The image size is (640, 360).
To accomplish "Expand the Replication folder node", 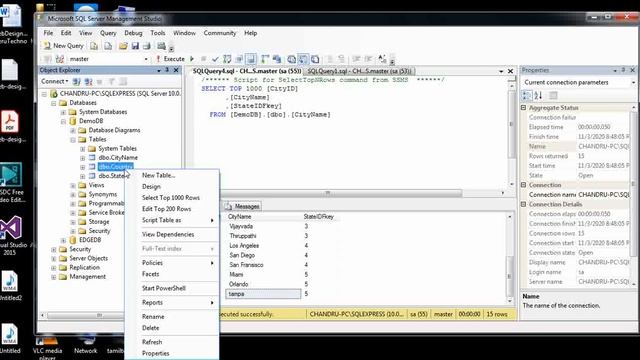I will pyautogui.click(x=53, y=268).
